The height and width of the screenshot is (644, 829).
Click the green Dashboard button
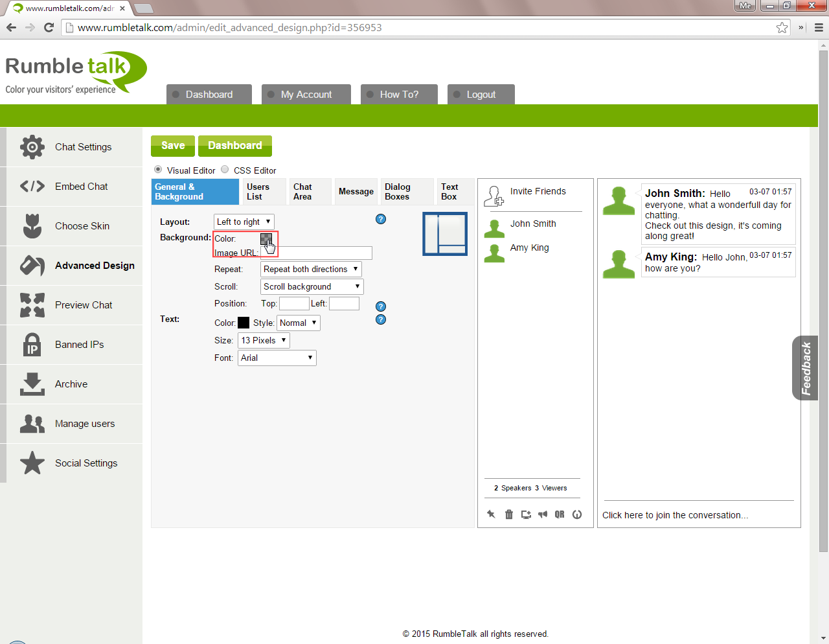235,146
